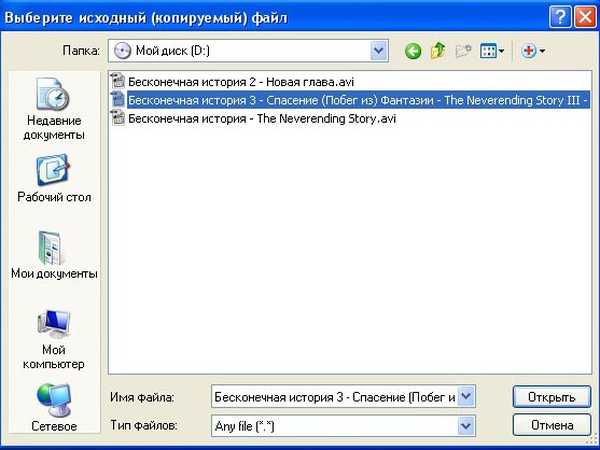600x450 pixels.
Task: Open the Views menu button
Action: point(493,51)
